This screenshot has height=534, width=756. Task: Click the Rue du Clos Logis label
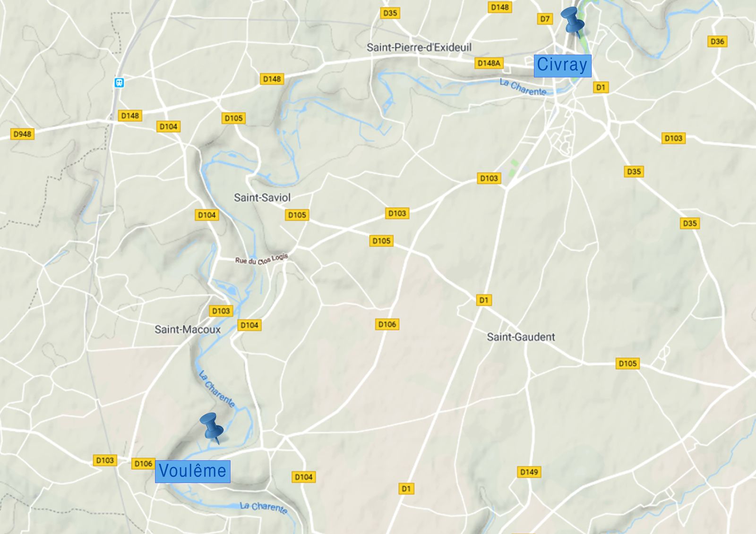[x=262, y=259]
